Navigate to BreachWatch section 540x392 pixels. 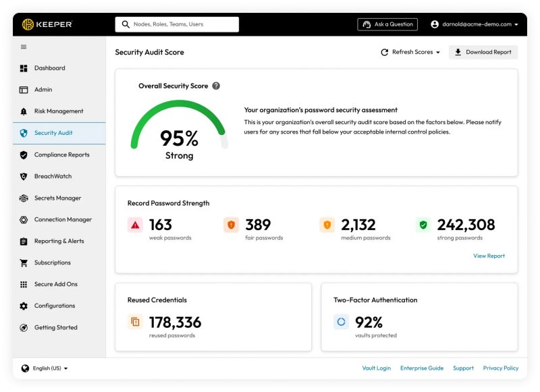click(x=59, y=177)
